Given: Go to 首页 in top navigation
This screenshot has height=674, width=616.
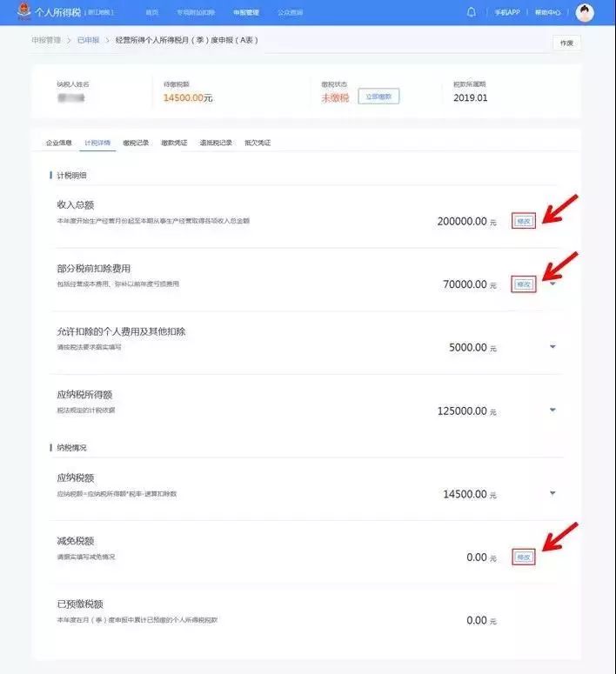Looking at the screenshot, I should 152,13.
